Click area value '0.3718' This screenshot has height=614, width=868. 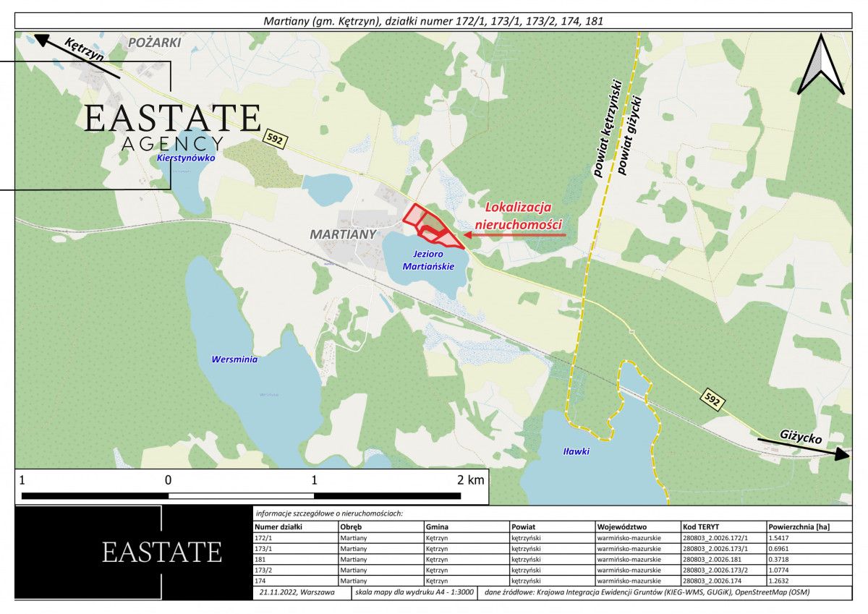point(780,560)
